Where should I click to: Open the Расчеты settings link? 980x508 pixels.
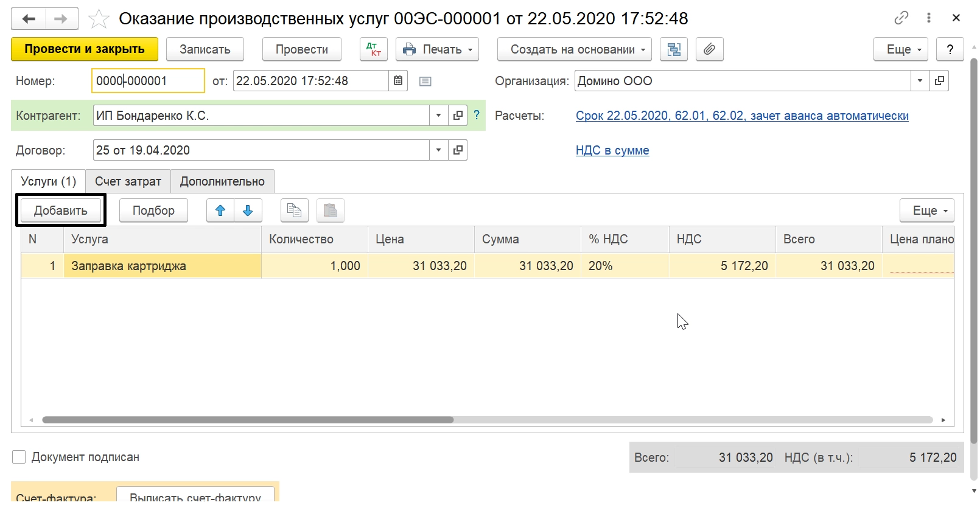pos(742,116)
